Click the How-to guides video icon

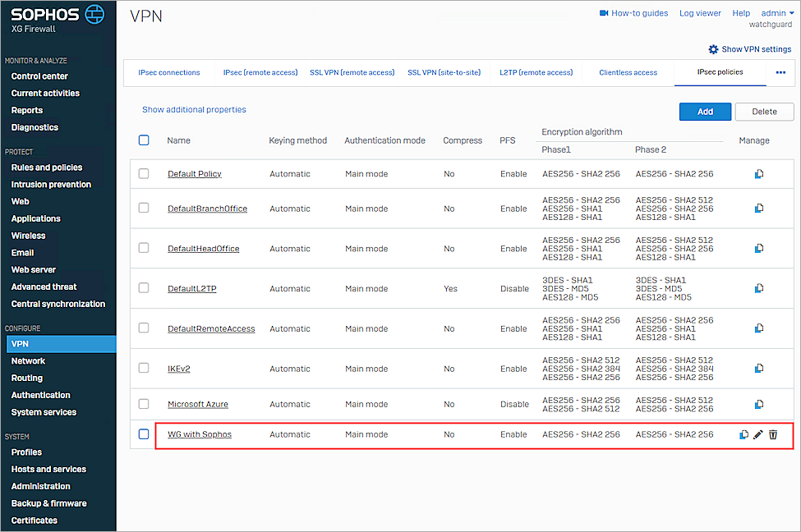[x=605, y=12]
